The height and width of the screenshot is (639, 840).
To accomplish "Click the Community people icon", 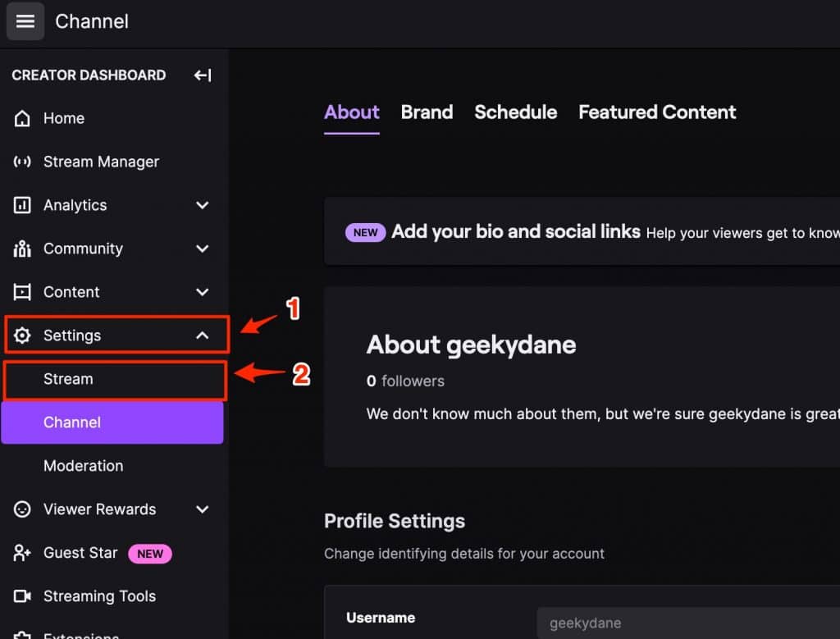I will (22, 249).
